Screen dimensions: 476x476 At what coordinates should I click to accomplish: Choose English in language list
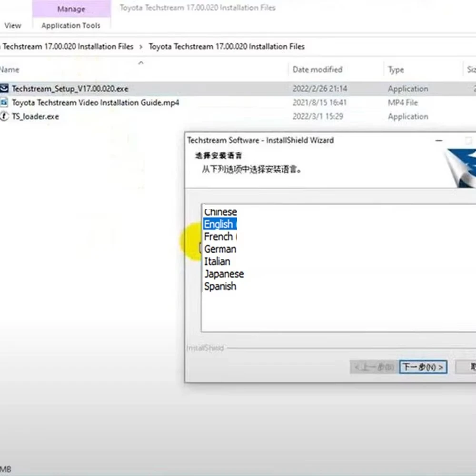click(220, 224)
